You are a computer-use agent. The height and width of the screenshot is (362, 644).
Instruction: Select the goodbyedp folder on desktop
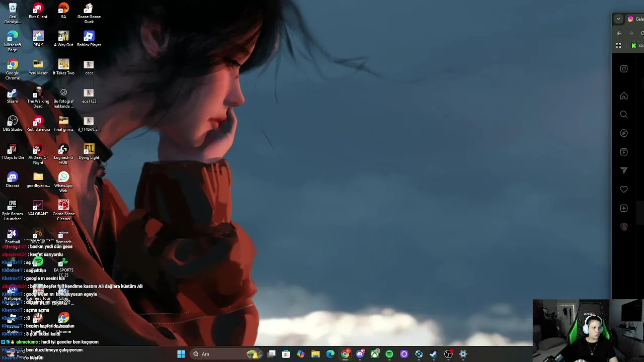click(38, 180)
